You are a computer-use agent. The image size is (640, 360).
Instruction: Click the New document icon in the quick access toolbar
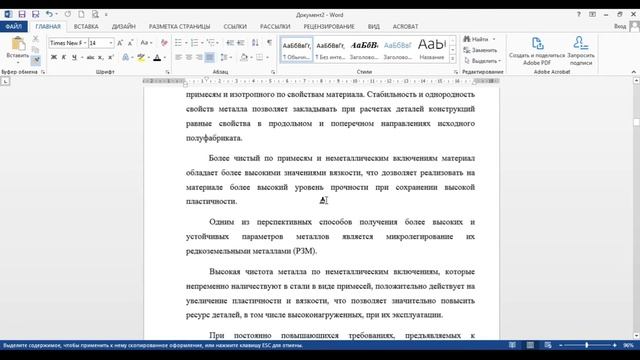point(81,14)
